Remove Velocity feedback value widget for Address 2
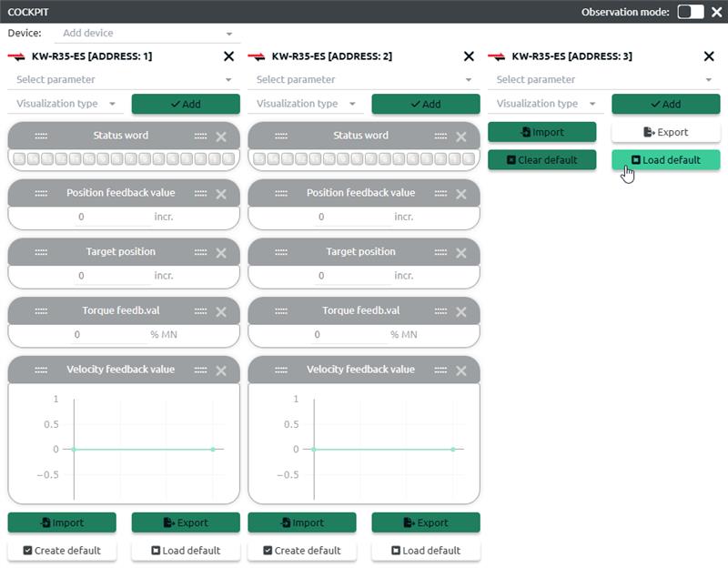 coord(461,370)
